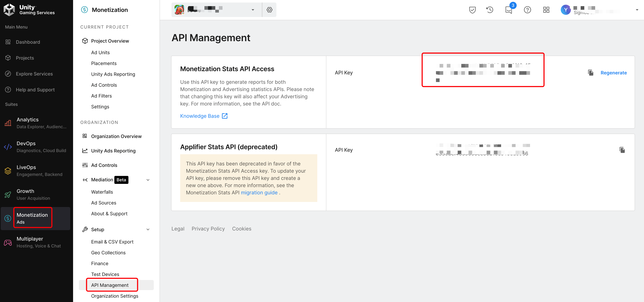Open Ad Filters page
This screenshot has width=644, height=302.
coord(101,96)
